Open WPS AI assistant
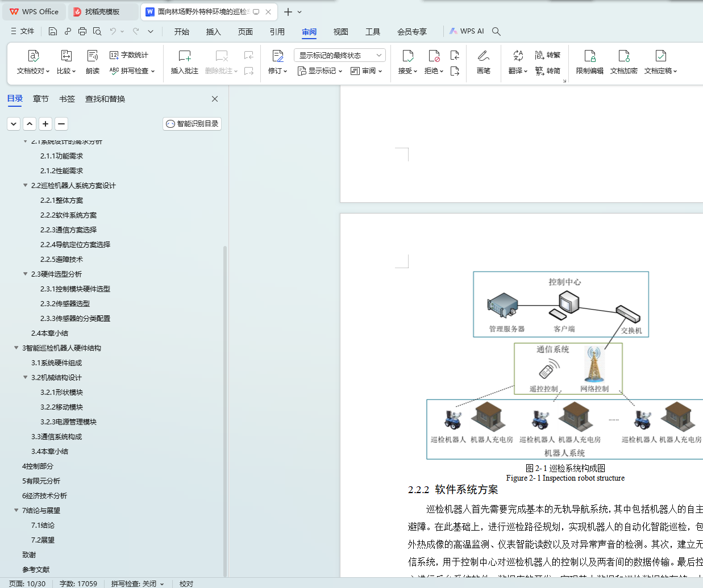 [467, 31]
